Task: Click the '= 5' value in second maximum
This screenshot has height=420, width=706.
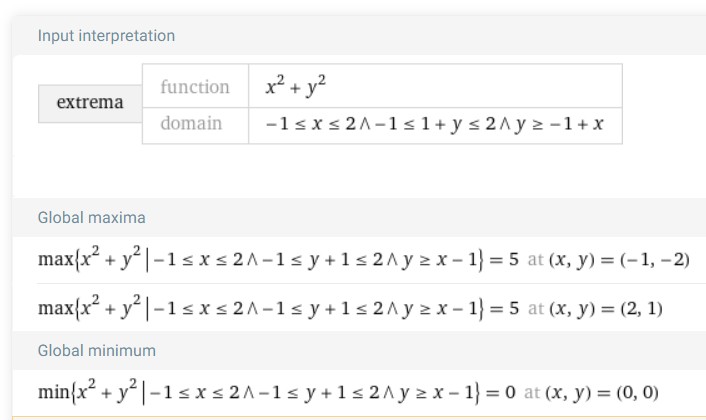Action: (504, 308)
